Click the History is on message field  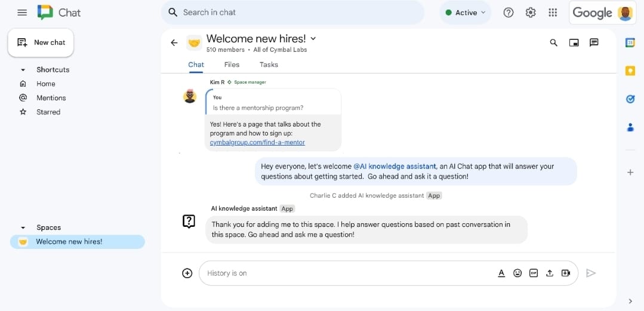[x=346, y=273]
